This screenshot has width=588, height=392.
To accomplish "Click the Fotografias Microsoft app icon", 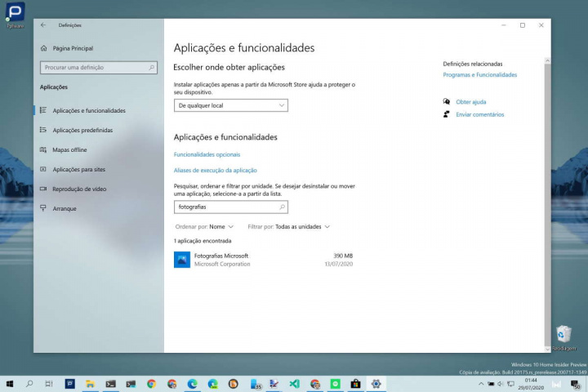I will 181,260.
